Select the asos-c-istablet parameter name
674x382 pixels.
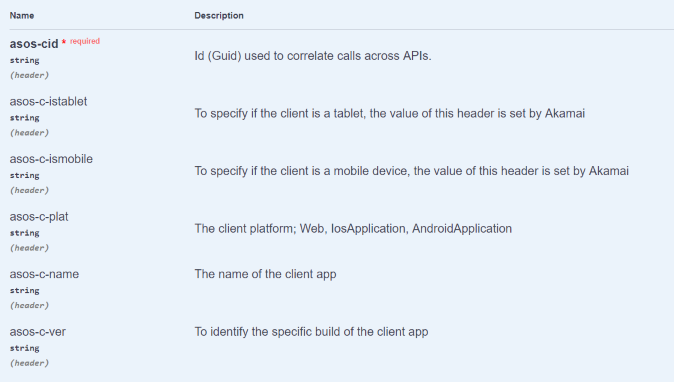click(x=49, y=101)
